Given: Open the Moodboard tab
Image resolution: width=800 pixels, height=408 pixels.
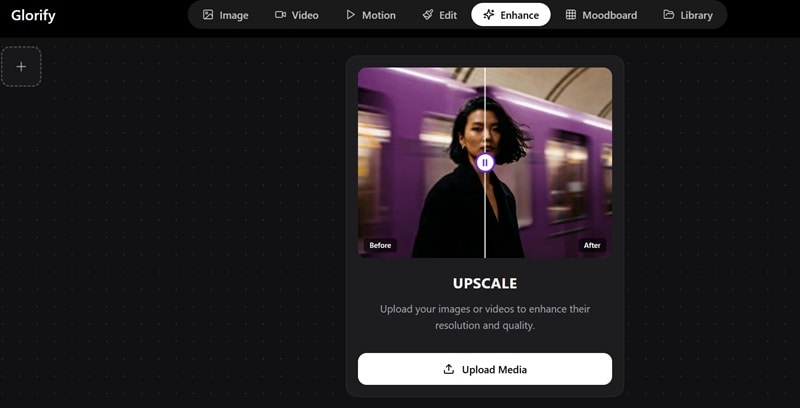Looking at the screenshot, I should pyautogui.click(x=602, y=15).
